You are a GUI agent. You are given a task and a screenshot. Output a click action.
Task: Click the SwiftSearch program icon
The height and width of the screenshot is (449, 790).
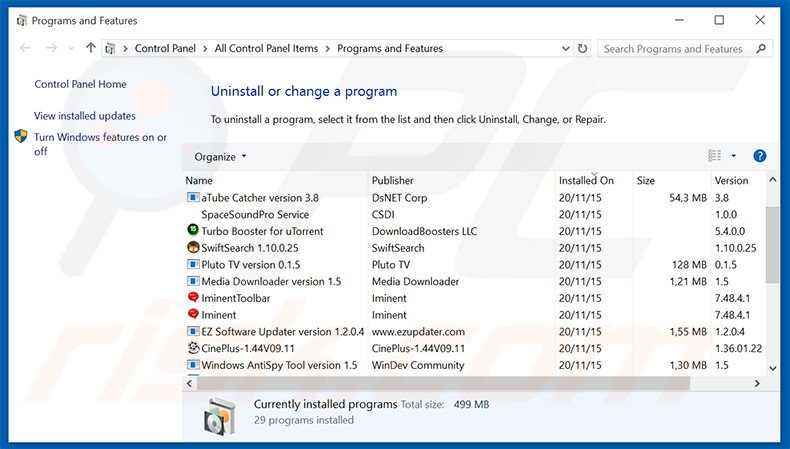point(193,247)
